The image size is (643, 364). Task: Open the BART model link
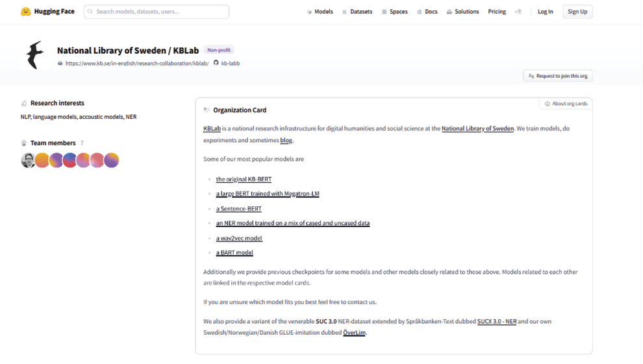coord(234,252)
